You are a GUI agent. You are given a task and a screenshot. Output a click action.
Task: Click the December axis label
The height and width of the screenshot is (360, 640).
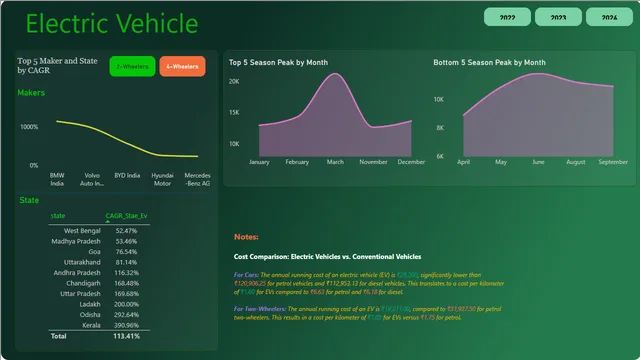click(x=411, y=162)
